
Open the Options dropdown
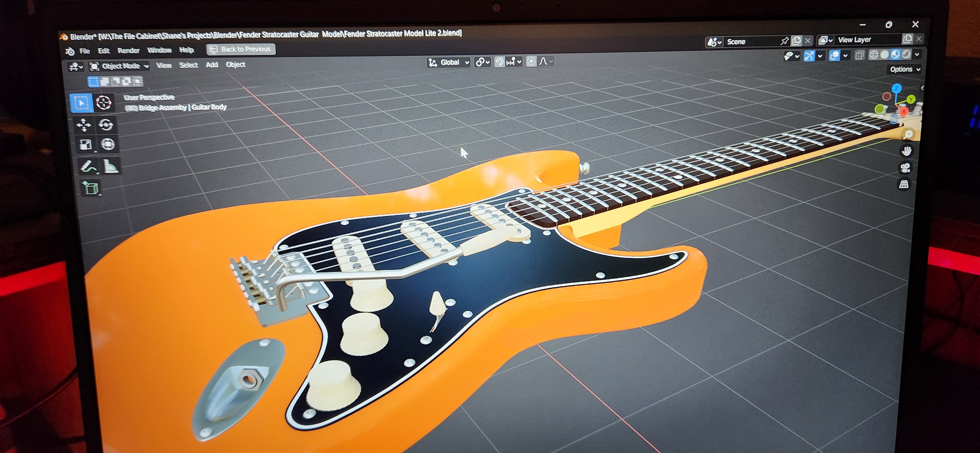click(905, 69)
